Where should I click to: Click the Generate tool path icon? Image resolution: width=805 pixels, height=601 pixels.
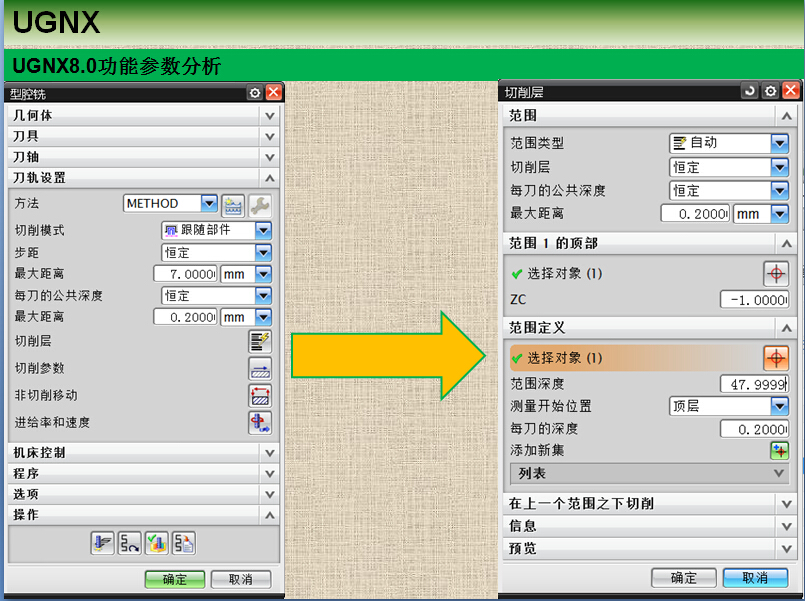pyautogui.click(x=102, y=543)
